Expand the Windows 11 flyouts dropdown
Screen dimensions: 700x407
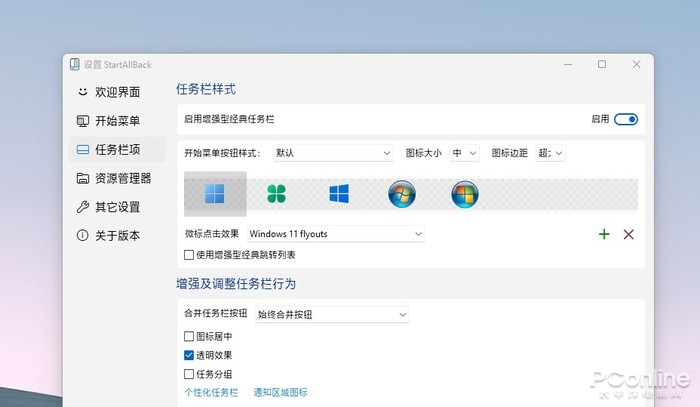pos(336,234)
